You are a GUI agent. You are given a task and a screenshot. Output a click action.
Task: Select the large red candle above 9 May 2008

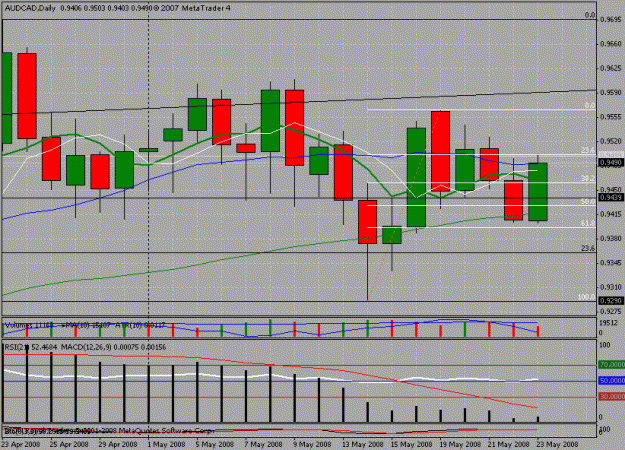(x=295, y=128)
